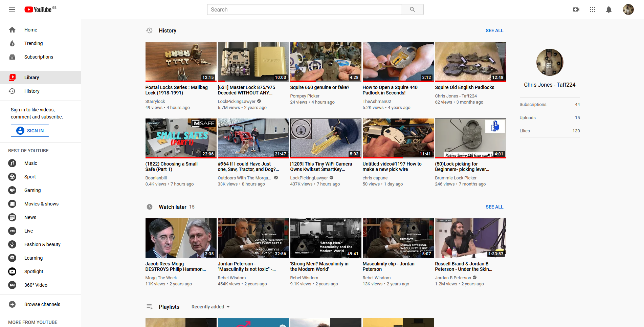The width and height of the screenshot is (644, 327).
Task: Focus the Search input field
Action: (x=304, y=9)
